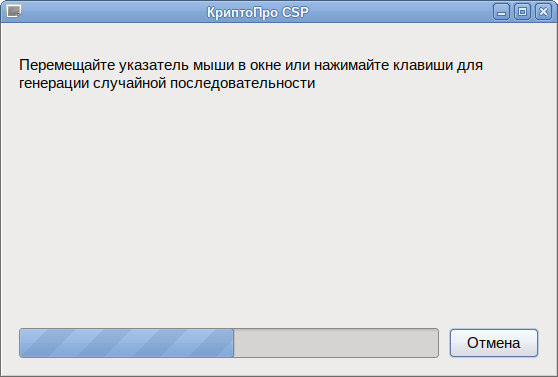Viewport: 558px width, 377px height.
Task: Click the gray unfilled portion of progress bar
Action: click(x=336, y=343)
